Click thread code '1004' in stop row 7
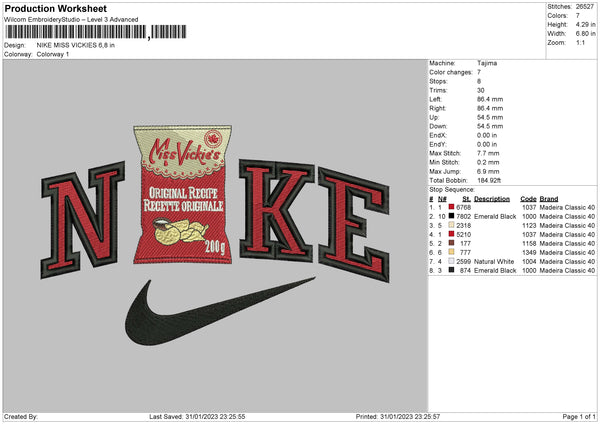Viewport: 600px width, 424px height. [x=529, y=261]
